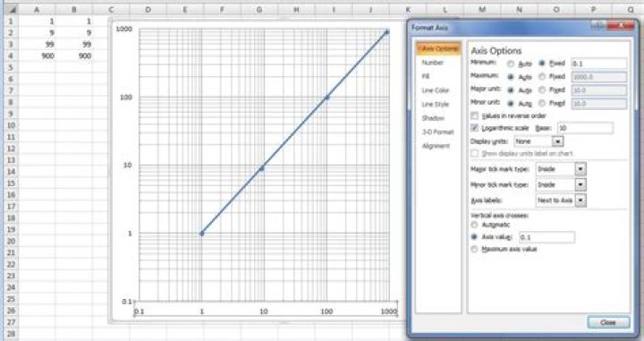Viewport: 644px width, 341px height.
Task: Choose Automatic for vertical axis crosses
Action: [474, 225]
